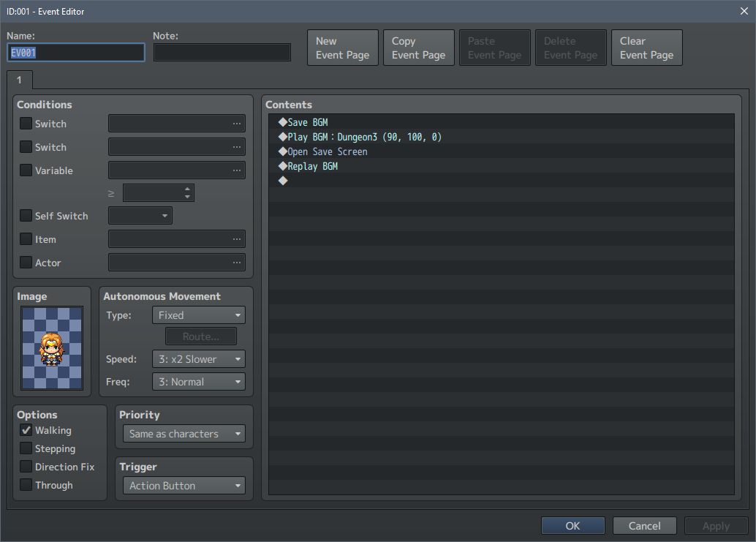Expand the Trigger dropdown showing Action Button
The height and width of the screenshot is (542, 756).
point(184,486)
